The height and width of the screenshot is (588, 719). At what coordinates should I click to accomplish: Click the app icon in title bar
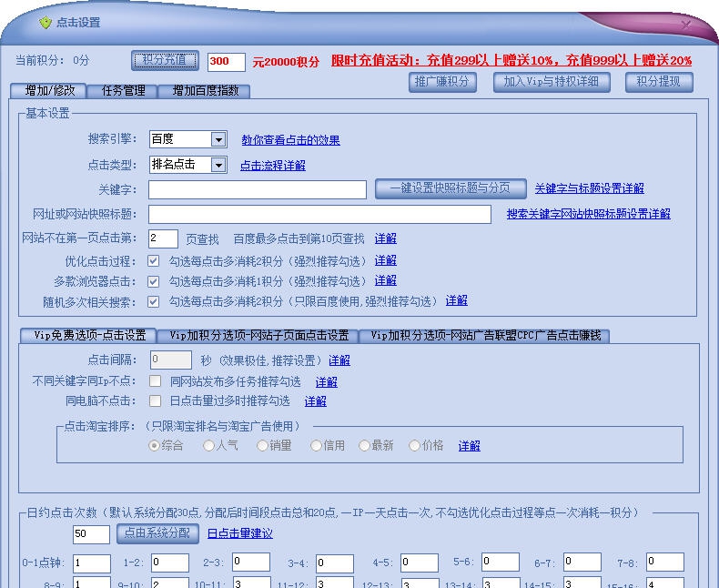[x=46, y=23]
